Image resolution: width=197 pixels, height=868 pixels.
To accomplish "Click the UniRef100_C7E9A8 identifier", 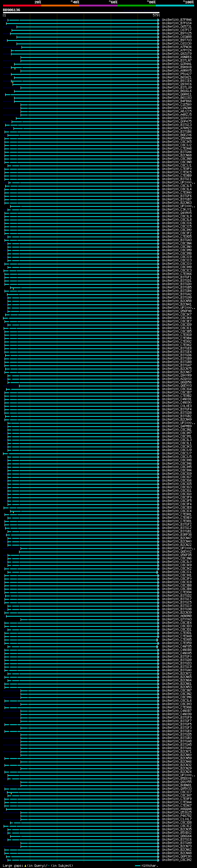I will pos(177,149).
